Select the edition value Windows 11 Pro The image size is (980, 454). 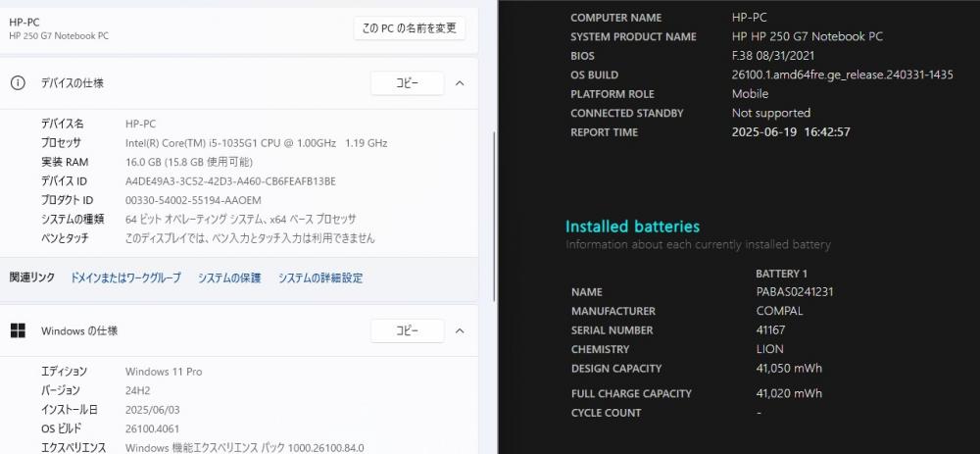pos(164,372)
